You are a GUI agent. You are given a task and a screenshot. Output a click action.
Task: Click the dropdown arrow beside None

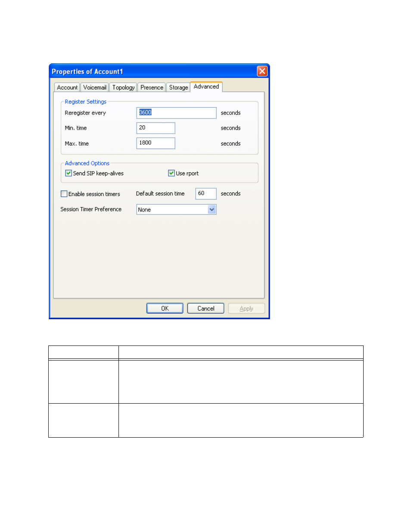pyautogui.click(x=212, y=210)
